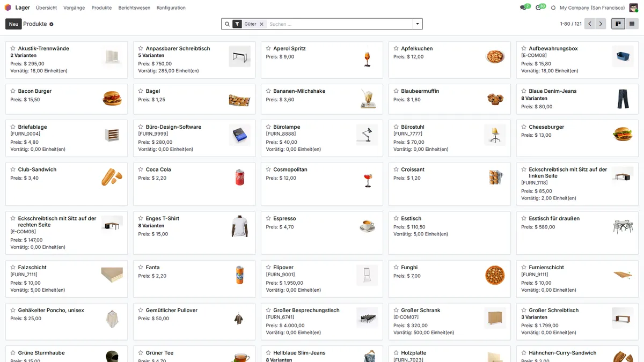Star the Aufbewahrungsbox product
Screen dimensions: 644x362
click(x=524, y=48)
